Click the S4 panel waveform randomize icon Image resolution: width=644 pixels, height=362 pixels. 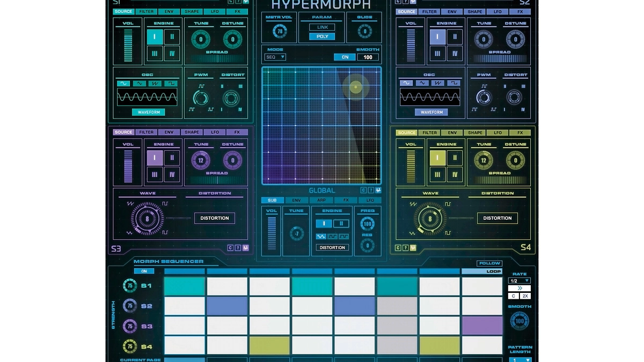click(413, 248)
